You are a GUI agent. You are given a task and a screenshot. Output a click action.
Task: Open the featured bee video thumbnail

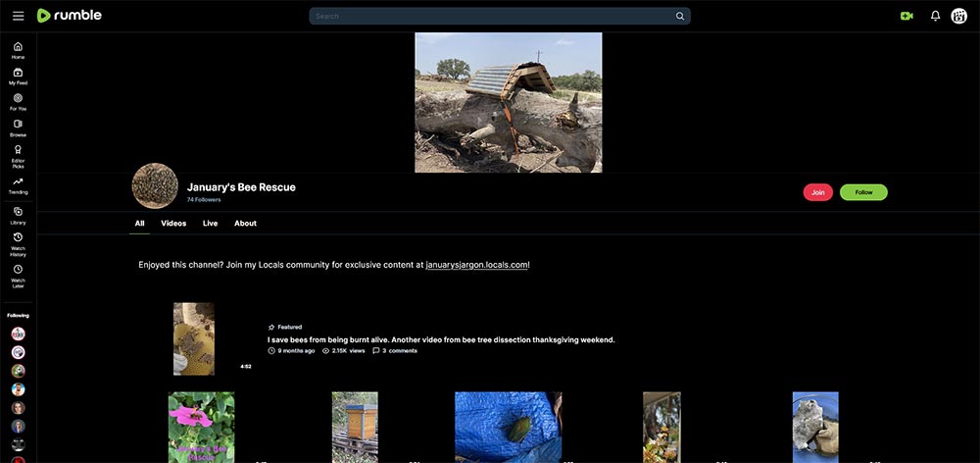[x=194, y=339]
